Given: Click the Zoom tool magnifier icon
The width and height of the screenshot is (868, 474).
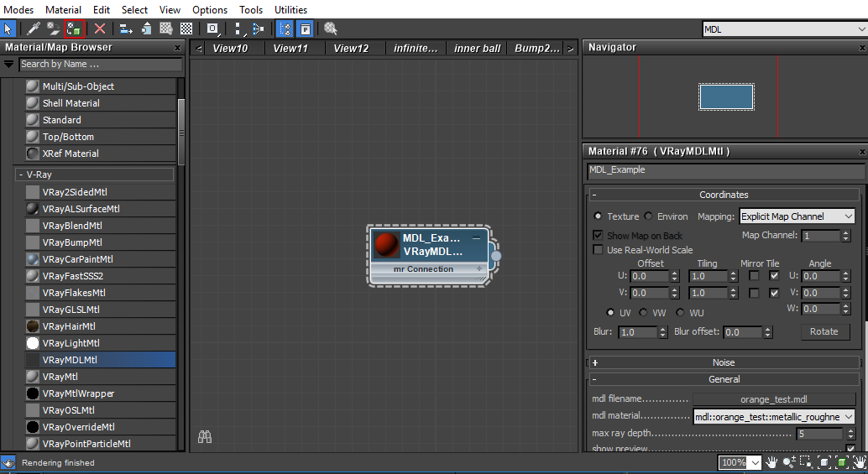Looking at the screenshot, I should pyautogui.click(x=791, y=462).
